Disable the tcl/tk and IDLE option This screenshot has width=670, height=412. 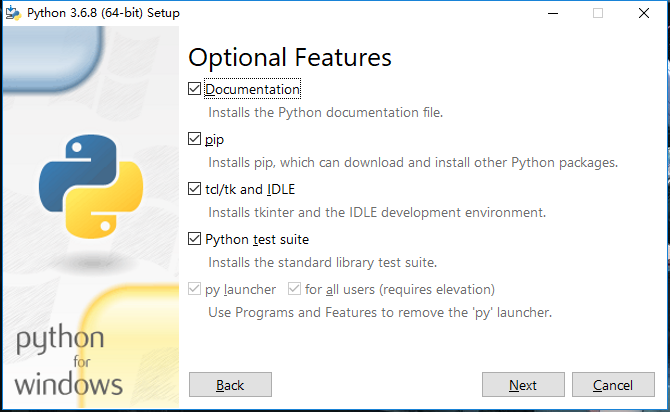[x=195, y=189]
